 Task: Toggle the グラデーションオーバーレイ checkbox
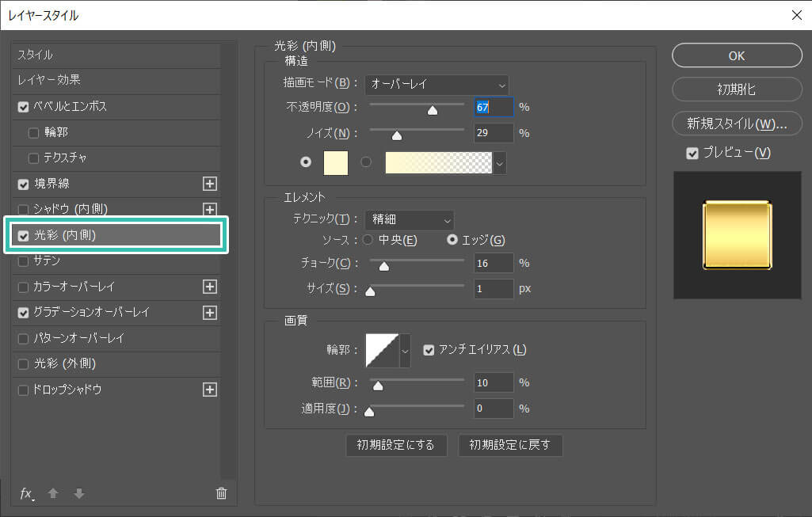coord(23,313)
